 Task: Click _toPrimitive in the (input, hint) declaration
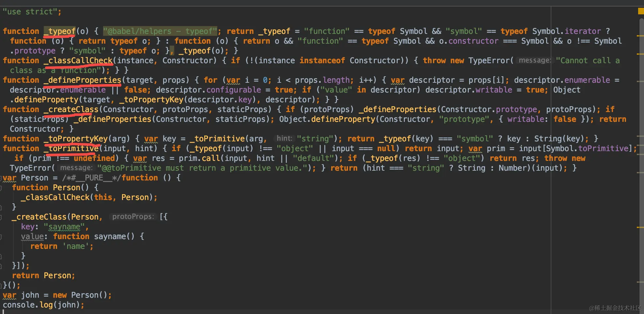(71, 149)
